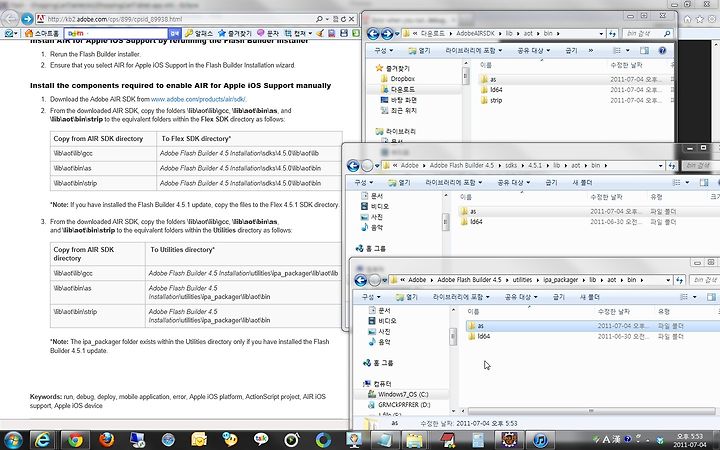Open 공유 대상 dropdown in ipa_packager window
The image size is (720, 450).
[x=520, y=297]
